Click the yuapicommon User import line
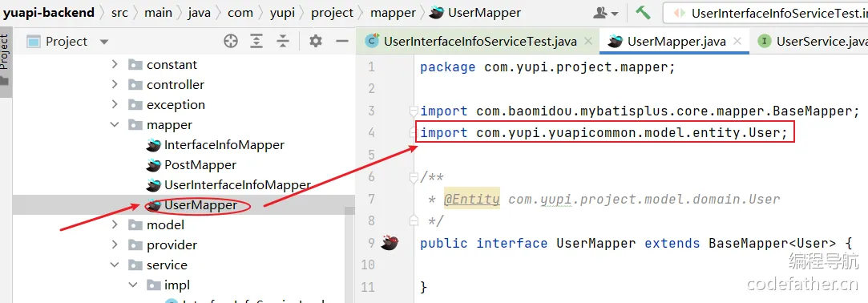Viewport: 868px width, 303px height. point(604,133)
